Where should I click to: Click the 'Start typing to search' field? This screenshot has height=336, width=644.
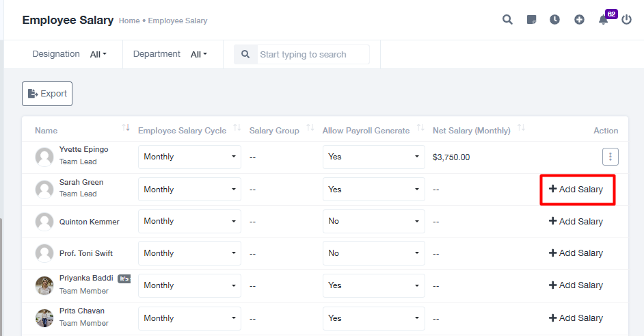click(x=313, y=54)
